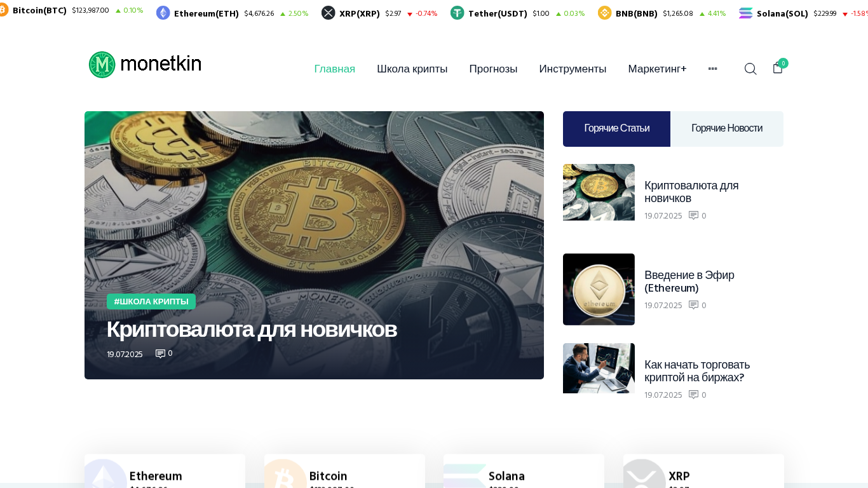Click the XRP ticker coin icon
This screenshot has width=868, height=488.
(329, 13)
